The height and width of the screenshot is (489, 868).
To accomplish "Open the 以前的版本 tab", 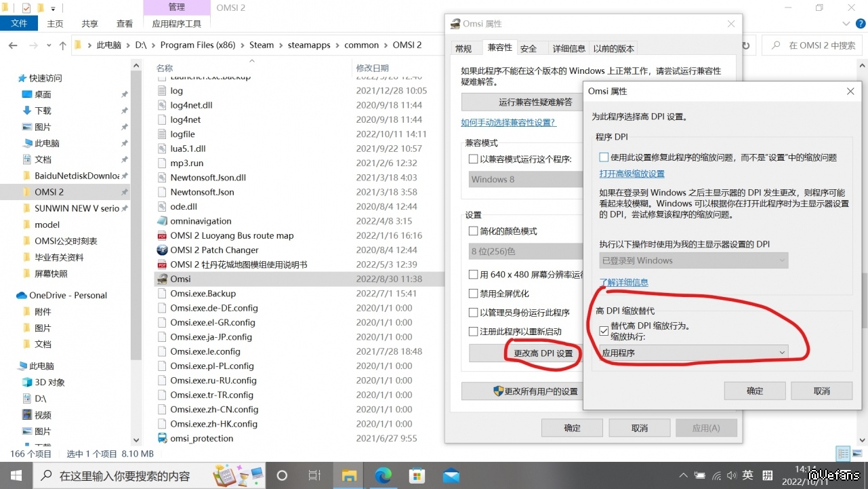I will click(613, 49).
